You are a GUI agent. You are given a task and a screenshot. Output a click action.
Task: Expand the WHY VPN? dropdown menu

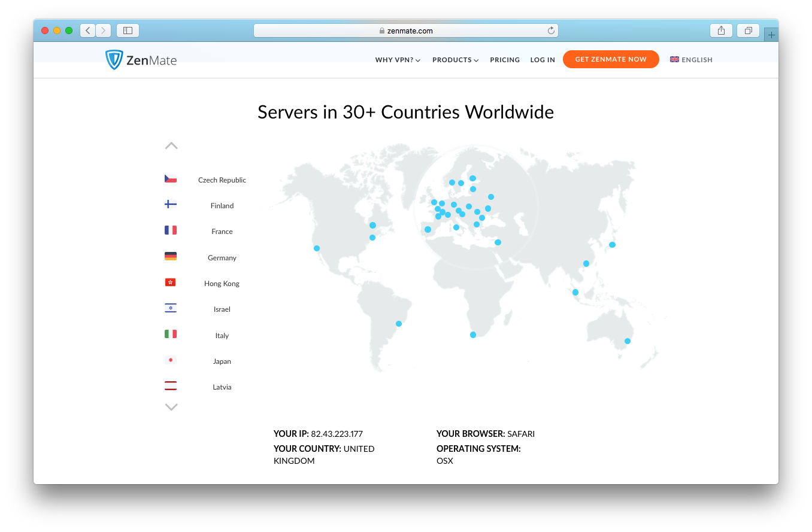click(x=398, y=60)
